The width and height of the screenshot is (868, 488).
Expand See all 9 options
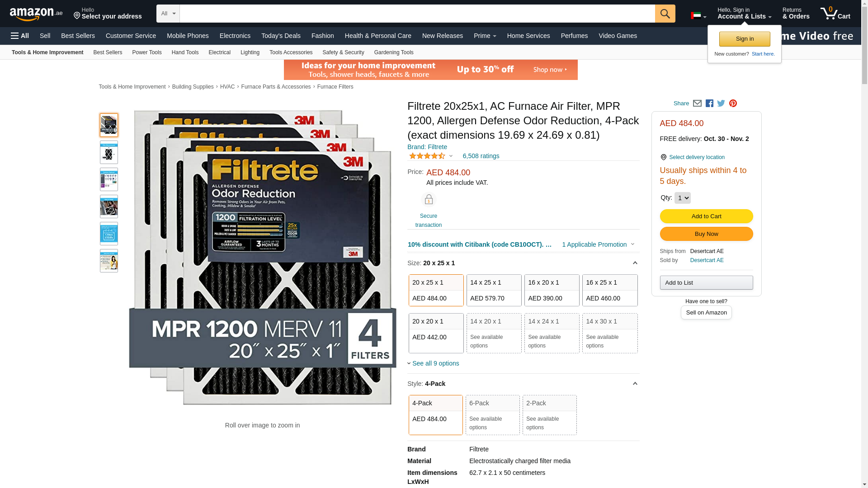click(x=433, y=363)
